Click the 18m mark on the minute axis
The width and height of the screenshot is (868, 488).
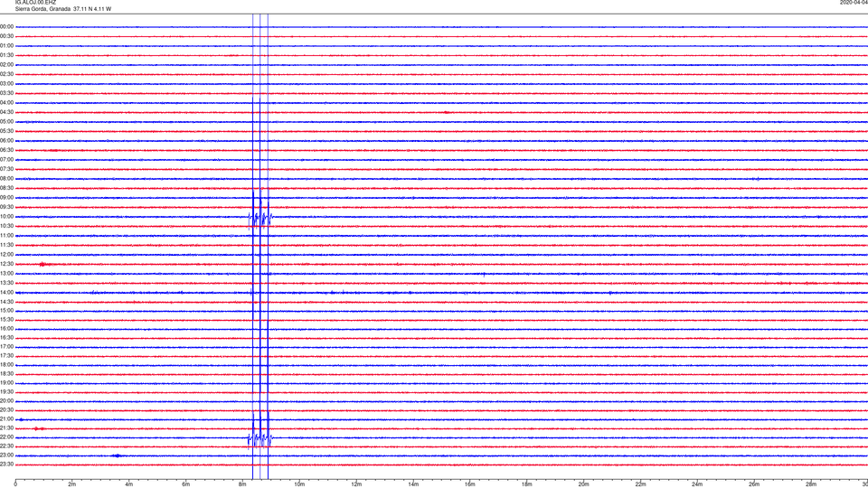coord(527,484)
